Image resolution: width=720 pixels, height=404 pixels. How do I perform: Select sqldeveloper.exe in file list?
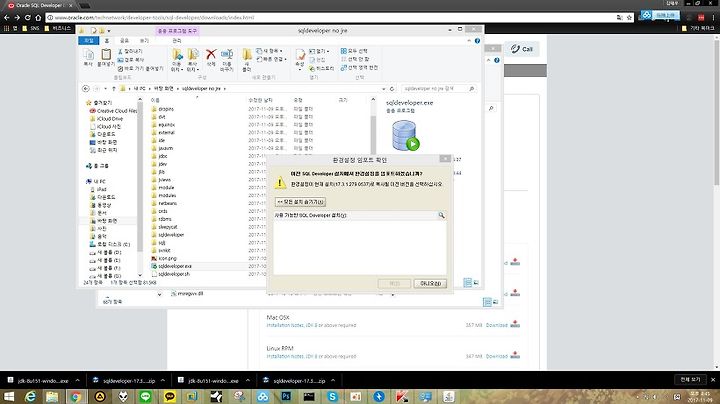(174, 266)
